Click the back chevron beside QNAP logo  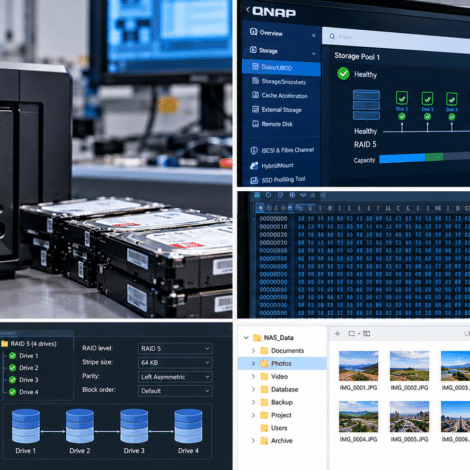pyautogui.click(x=248, y=10)
